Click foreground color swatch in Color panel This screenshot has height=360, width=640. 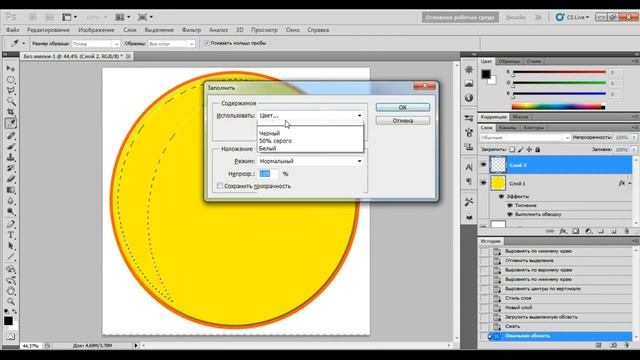[486, 74]
